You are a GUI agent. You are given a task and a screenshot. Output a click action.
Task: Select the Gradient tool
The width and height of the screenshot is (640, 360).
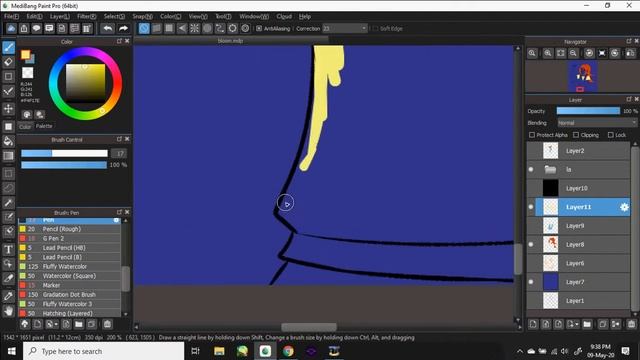(x=9, y=156)
